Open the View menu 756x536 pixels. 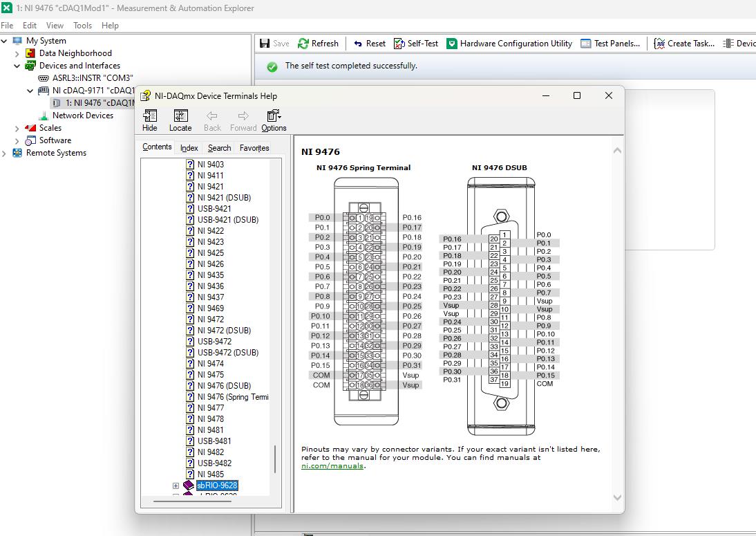[55, 26]
